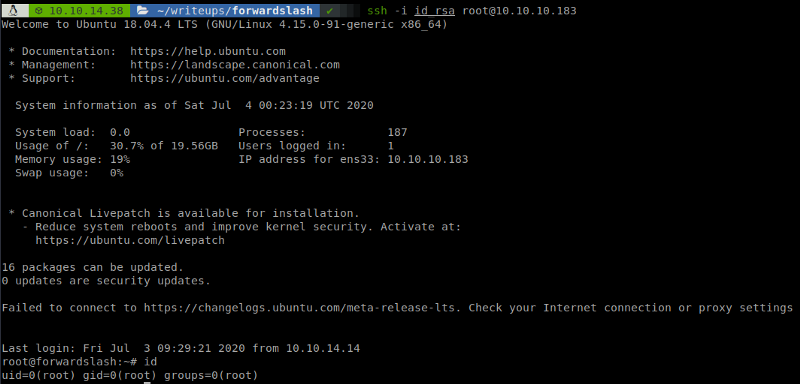The image size is (800, 384).
Task: Open the landscape.canonical.com management link
Action: [235, 65]
